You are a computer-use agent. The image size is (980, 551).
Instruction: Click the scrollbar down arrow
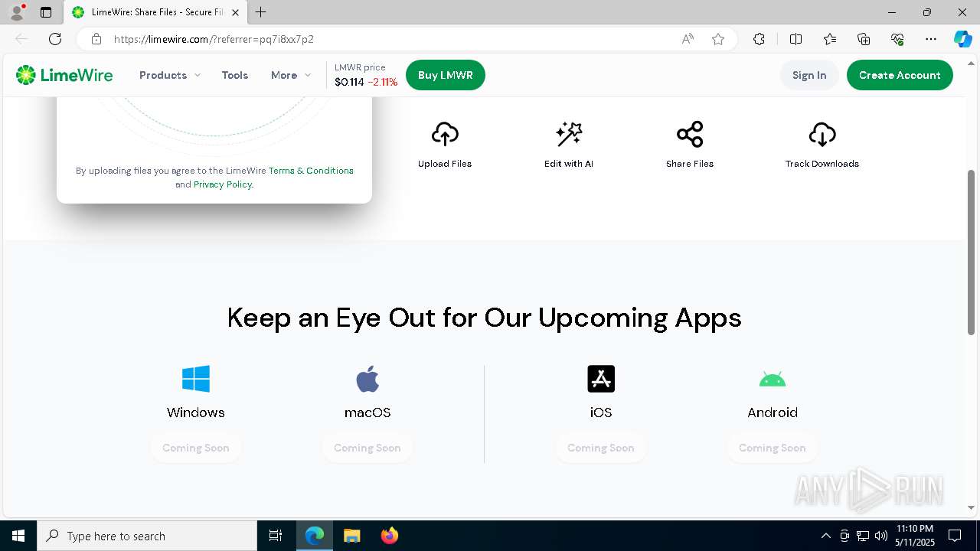click(x=971, y=507)
